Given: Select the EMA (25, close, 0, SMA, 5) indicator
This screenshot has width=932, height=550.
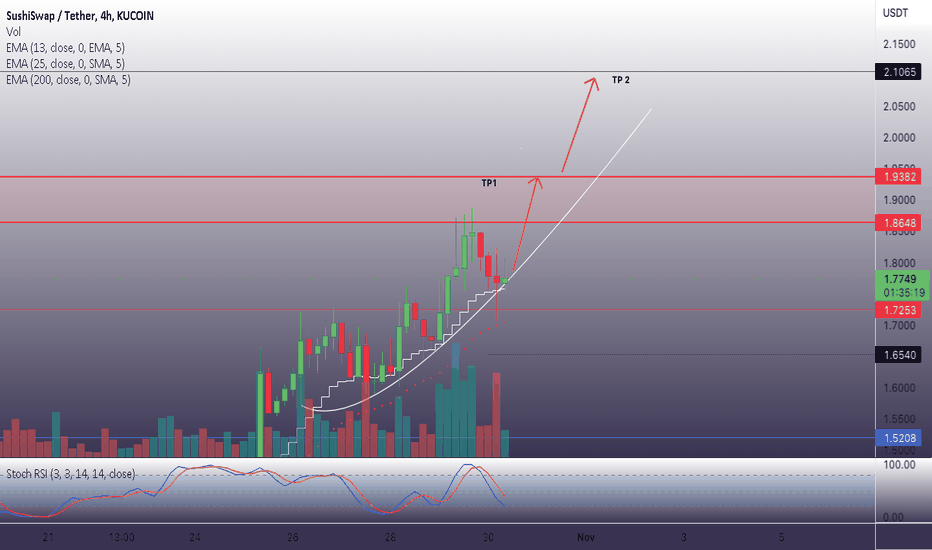Looking at the screenshot, I should 65,64.
